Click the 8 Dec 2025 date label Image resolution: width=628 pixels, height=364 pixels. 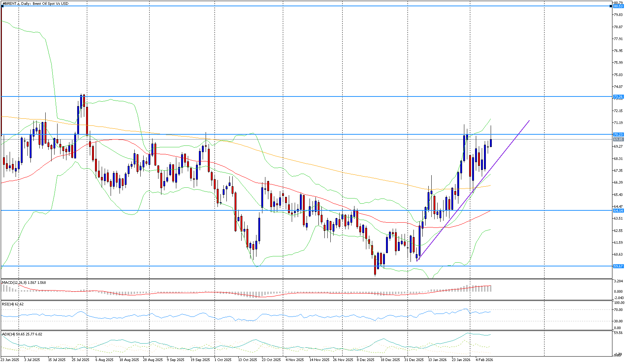tap(366, 360)
